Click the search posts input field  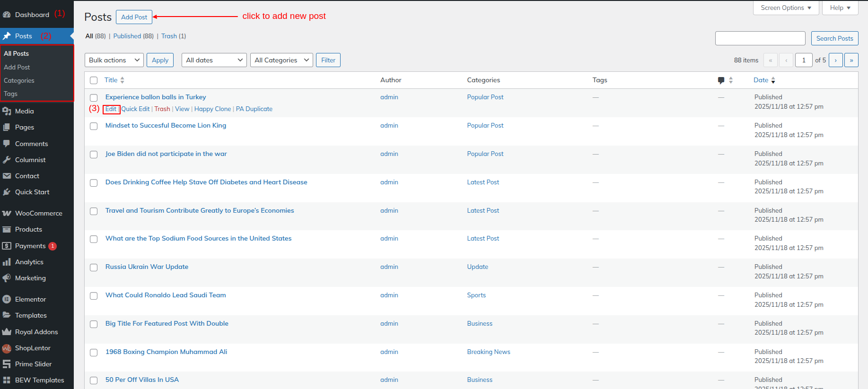[760, 38]
